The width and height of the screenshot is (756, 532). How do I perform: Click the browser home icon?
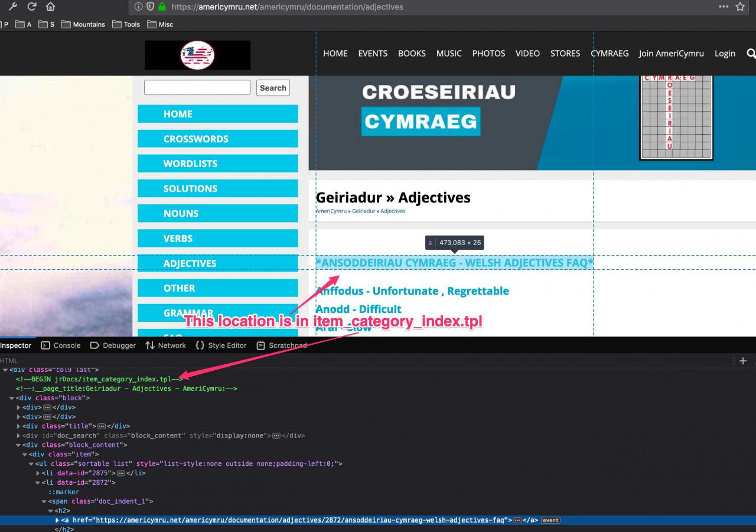tap(51, 7)
